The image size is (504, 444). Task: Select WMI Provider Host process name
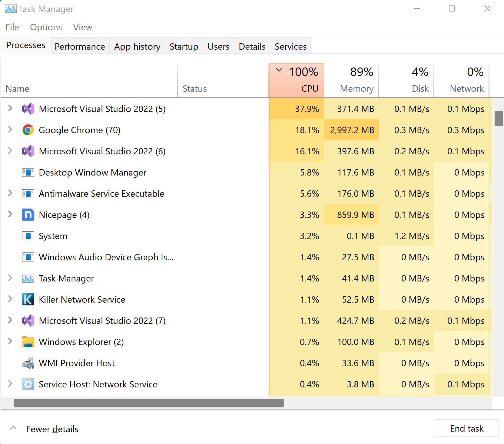point(77,363)
